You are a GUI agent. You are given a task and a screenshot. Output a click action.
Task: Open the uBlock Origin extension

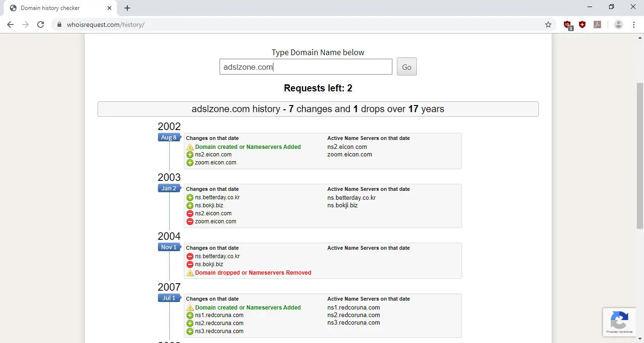click(568, 25)
